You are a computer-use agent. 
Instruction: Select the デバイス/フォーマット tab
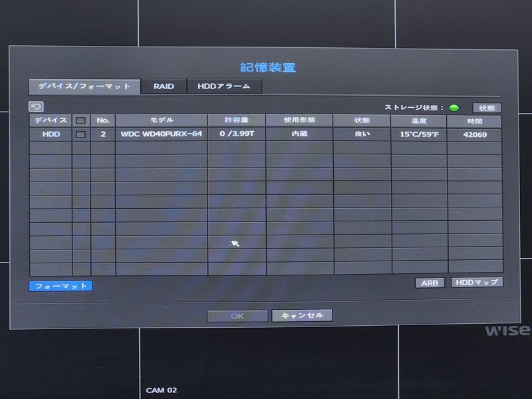coord(84,86)
